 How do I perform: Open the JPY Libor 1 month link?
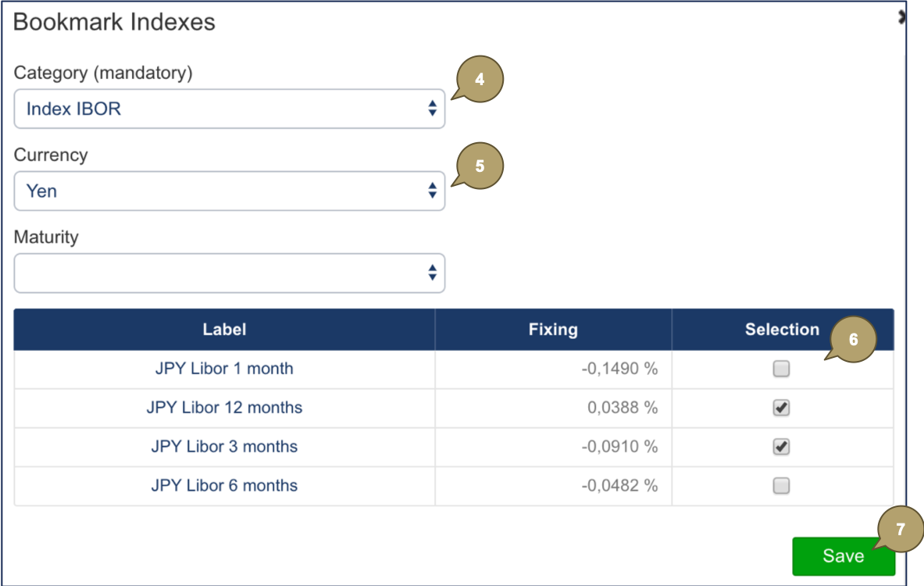224,368
